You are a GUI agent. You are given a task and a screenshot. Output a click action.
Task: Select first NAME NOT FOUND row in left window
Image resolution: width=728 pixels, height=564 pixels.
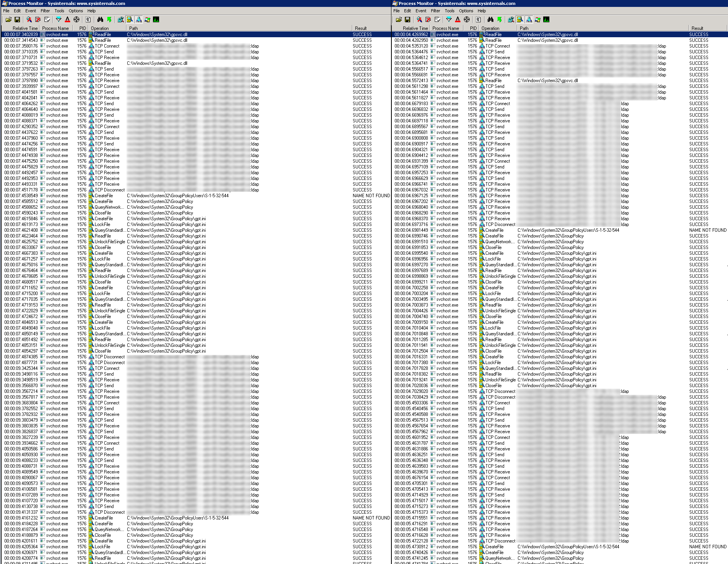pyautogui.click(x=192, y=196)
